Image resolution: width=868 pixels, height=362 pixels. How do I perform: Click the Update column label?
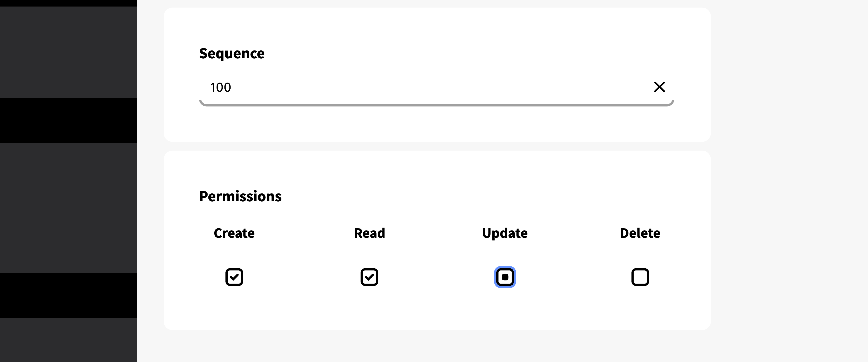tap(505, 233)
